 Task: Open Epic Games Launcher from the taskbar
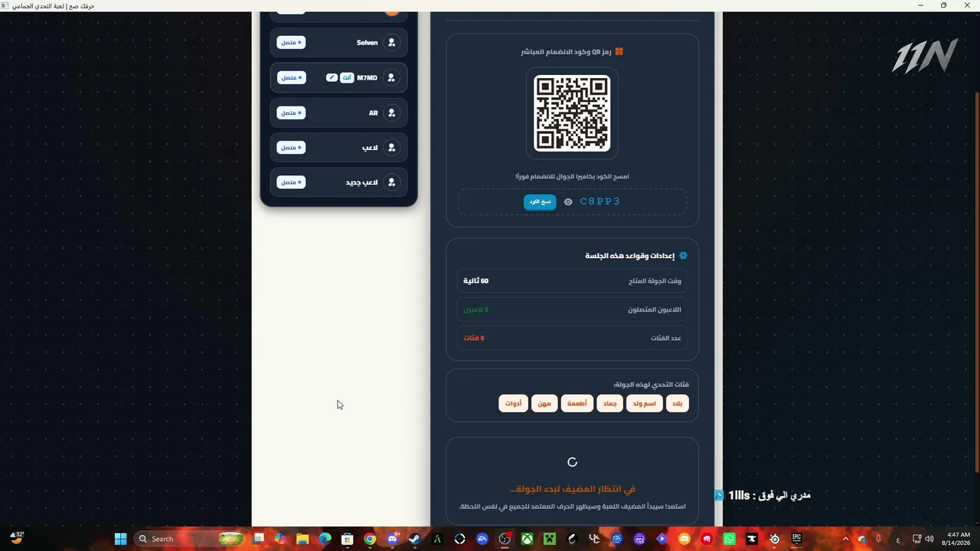(x=796, y=539)
